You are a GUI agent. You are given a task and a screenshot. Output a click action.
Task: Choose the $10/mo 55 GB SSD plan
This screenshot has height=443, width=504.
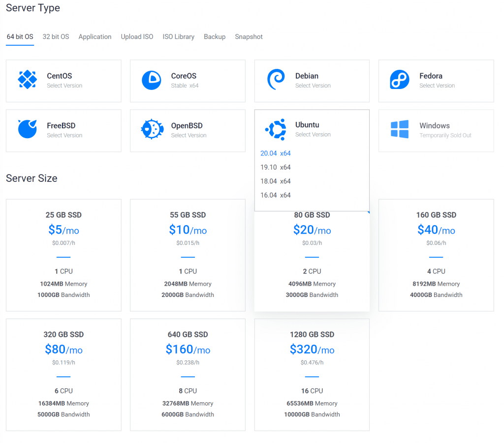(188, 255)
